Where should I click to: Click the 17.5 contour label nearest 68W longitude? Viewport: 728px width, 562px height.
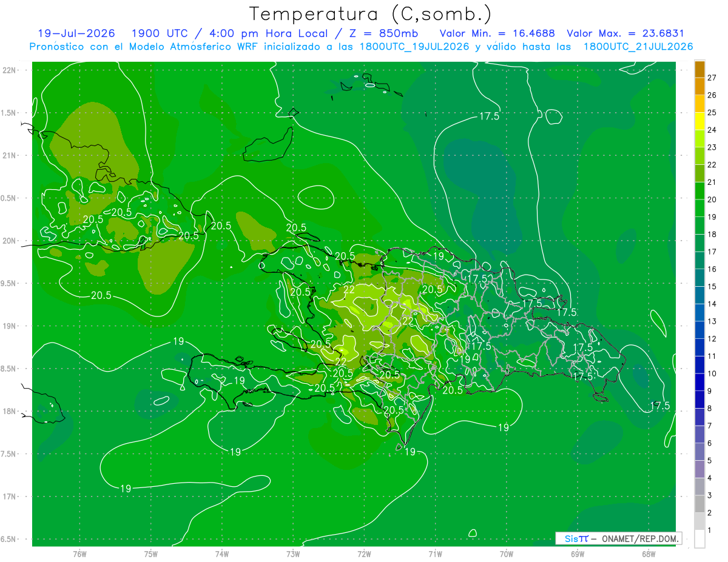coord(660,406)
